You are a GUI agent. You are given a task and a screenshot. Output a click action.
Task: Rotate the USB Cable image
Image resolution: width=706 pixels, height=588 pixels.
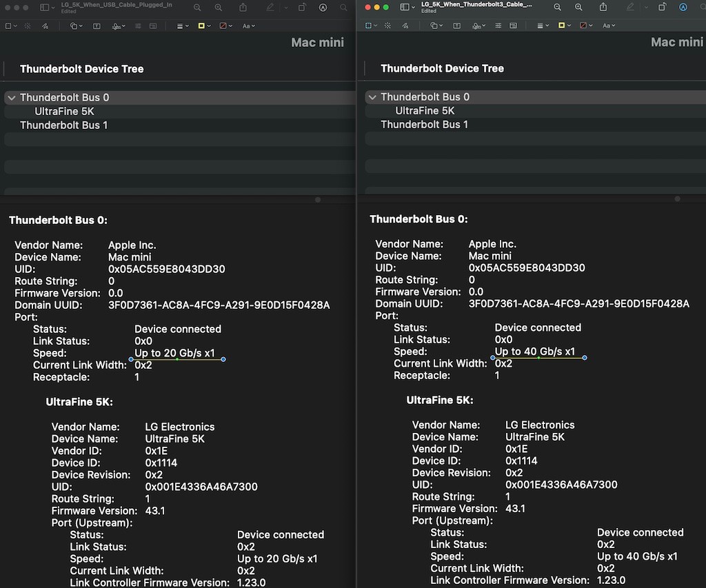302,7
